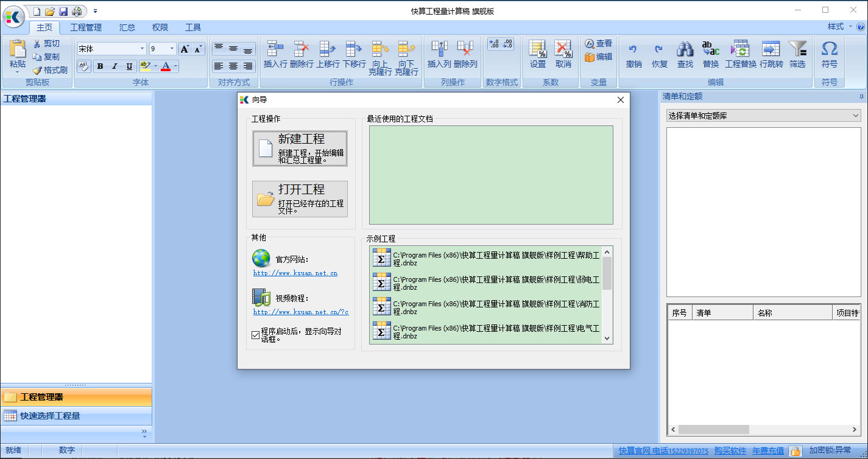Increase decimal places in number format
The width and height of the screenshot is (868, 459).
pos(494,44)
